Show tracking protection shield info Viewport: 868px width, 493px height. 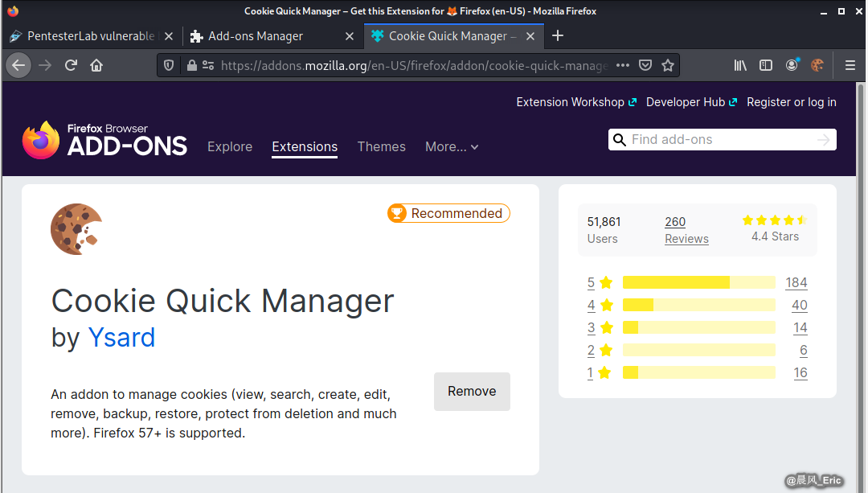click(169, 65)
